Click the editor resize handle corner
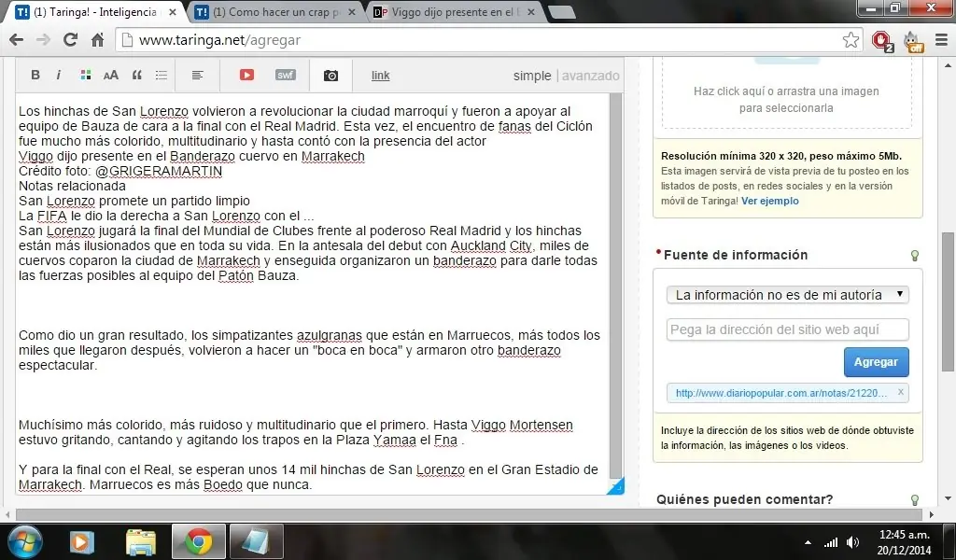The height and width of the screenshot is (560, 956). pyautogui.click(x=616, y=486)
